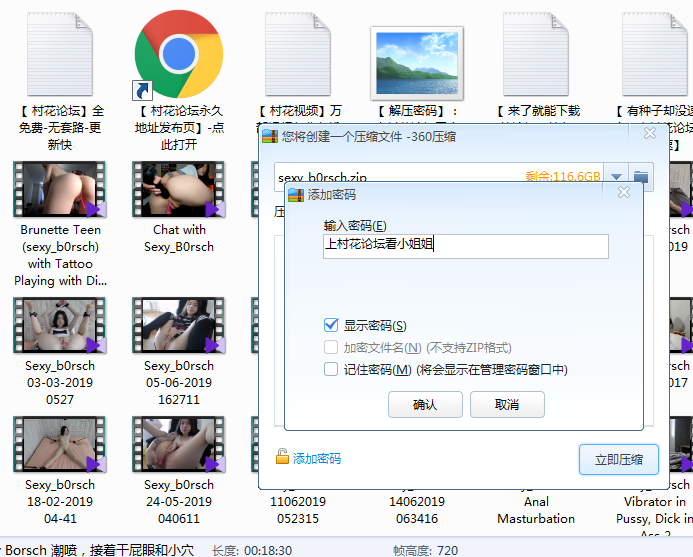Select the 村花论坛 全免费 text file icon
The height and width of the screenshot is (557, 693).
(60, 52)
